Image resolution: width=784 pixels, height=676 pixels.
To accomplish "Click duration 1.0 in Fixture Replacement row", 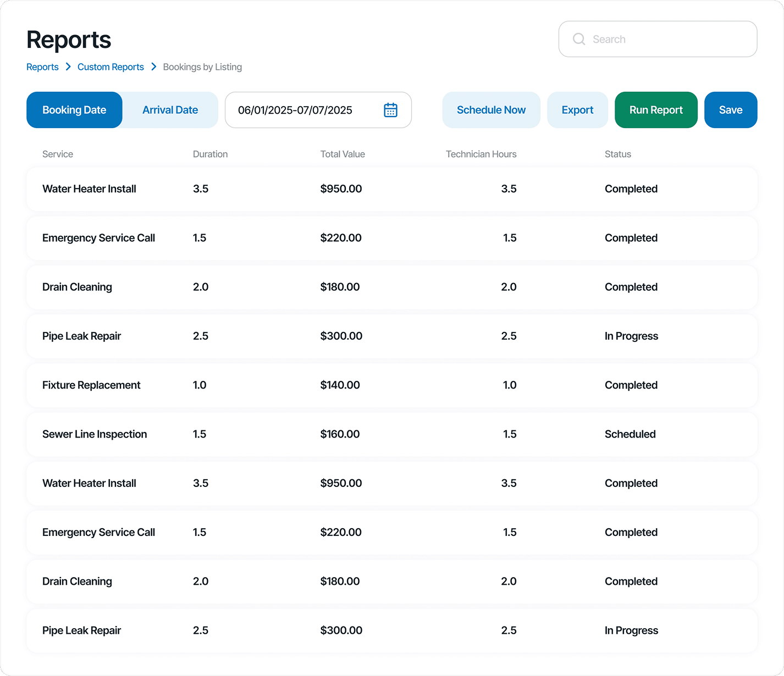I will pyautogui.click(x=200, y=385).
